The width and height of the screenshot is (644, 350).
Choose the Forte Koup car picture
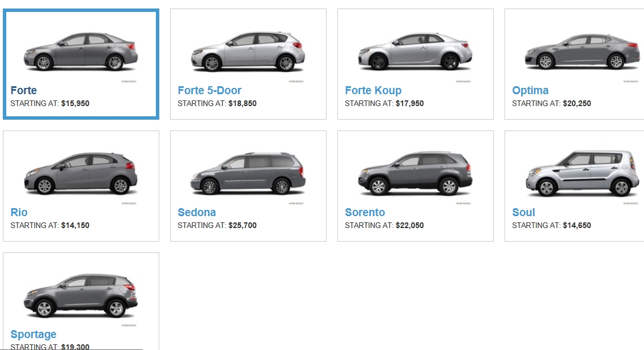coord(415,52)
